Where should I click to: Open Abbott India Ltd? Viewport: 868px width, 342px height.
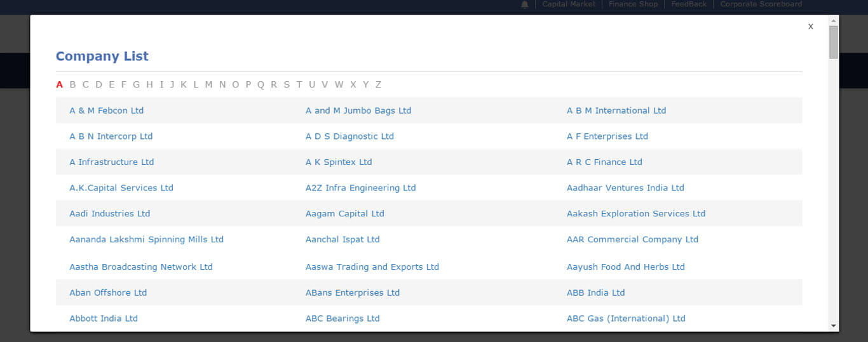(x=104, y=319)
